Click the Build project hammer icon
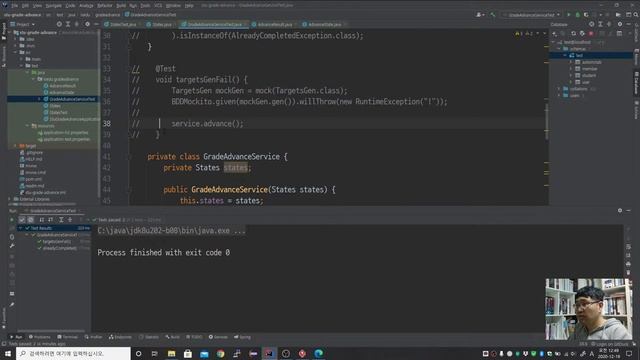640x360 pixels. tap(493, 15)
